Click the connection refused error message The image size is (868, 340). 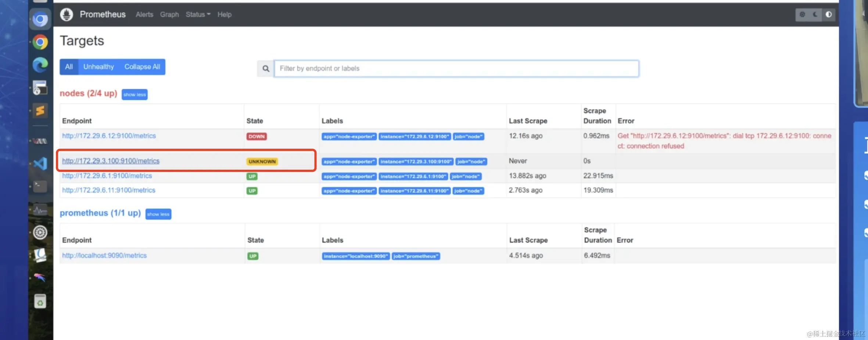724,141
